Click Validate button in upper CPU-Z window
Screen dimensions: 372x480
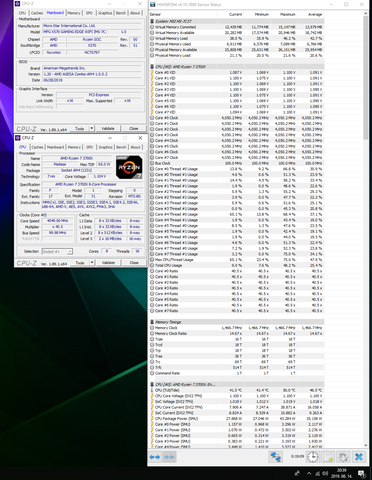click(x=108, y=128)
